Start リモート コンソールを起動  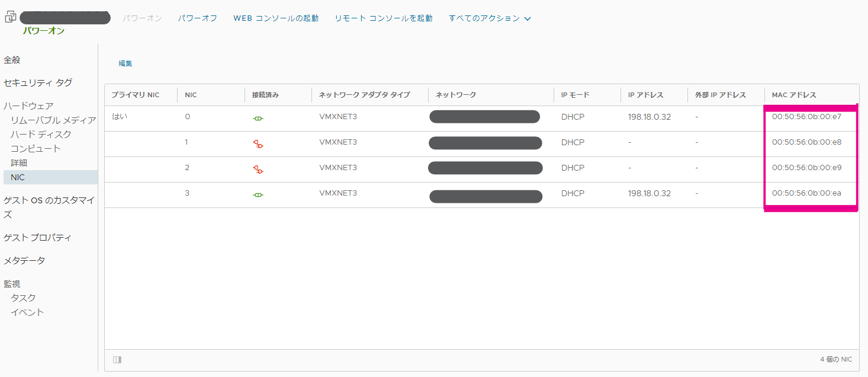pos(384,18)
